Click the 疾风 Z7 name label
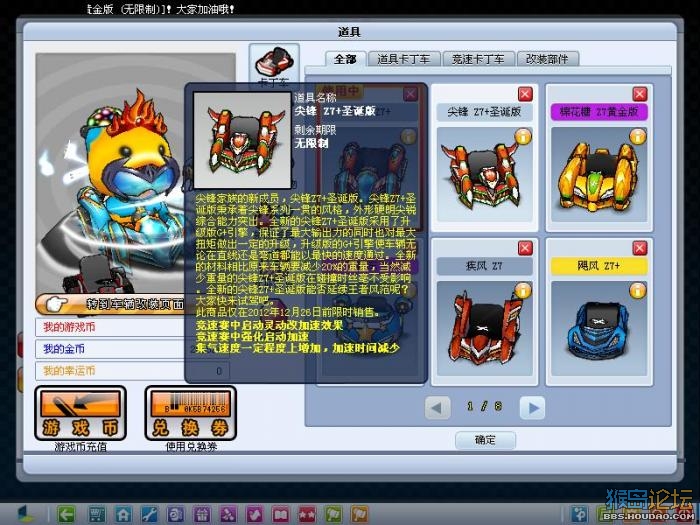700x525 pixels. 484,266
